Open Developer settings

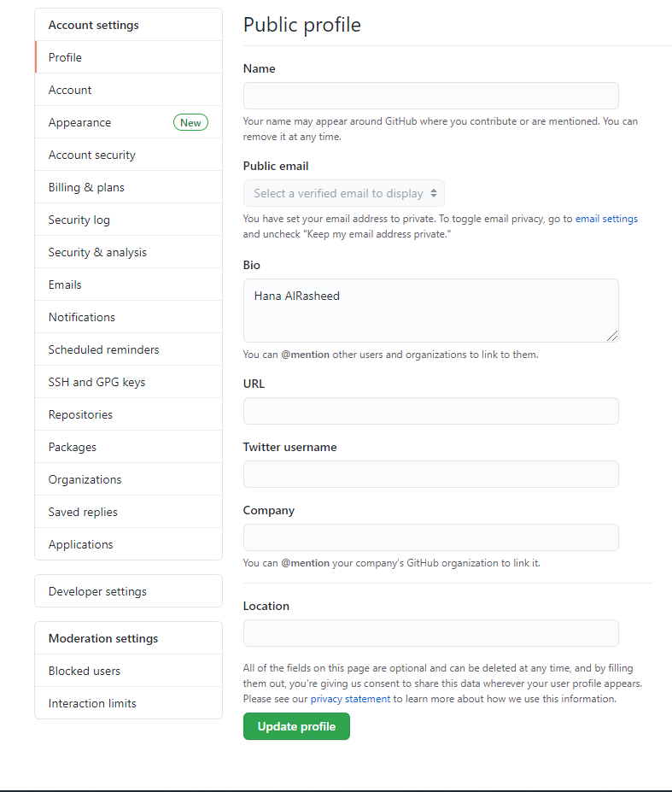[128, 591]
